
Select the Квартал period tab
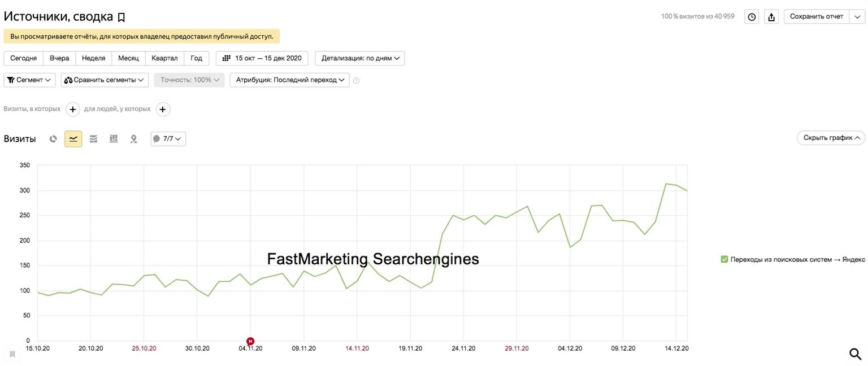[164, 58]
